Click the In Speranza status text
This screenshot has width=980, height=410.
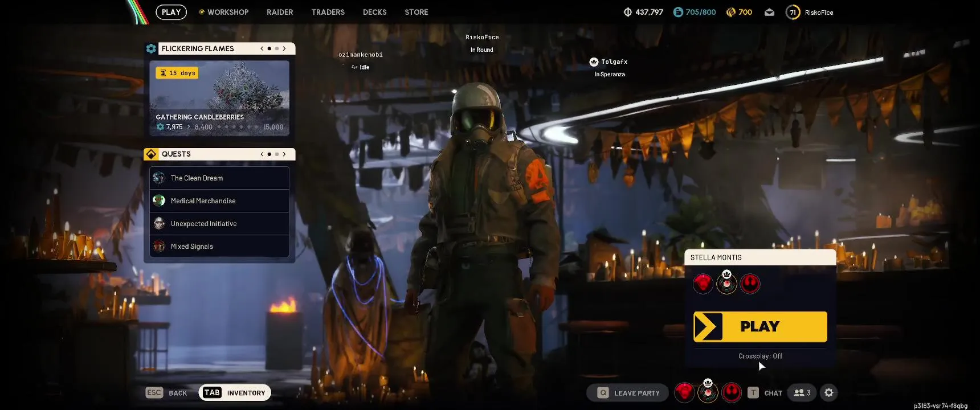coord(610,74)
